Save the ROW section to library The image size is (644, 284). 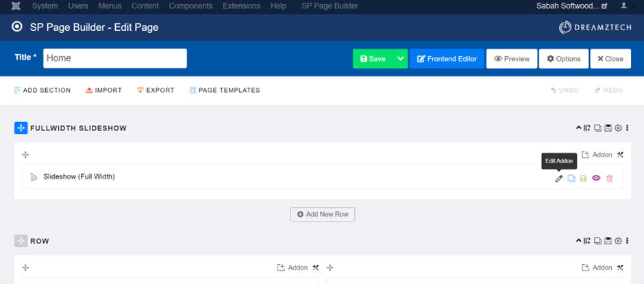point(608,241)
